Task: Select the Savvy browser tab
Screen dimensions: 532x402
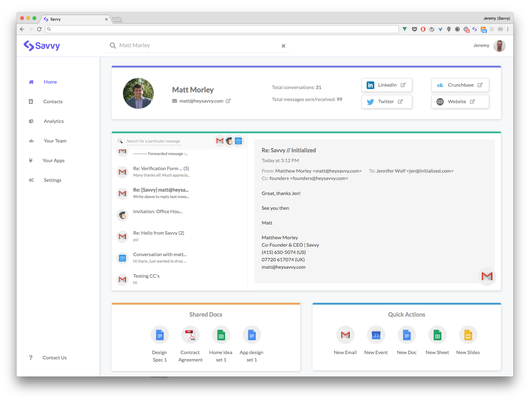Action: click(75, 19)
